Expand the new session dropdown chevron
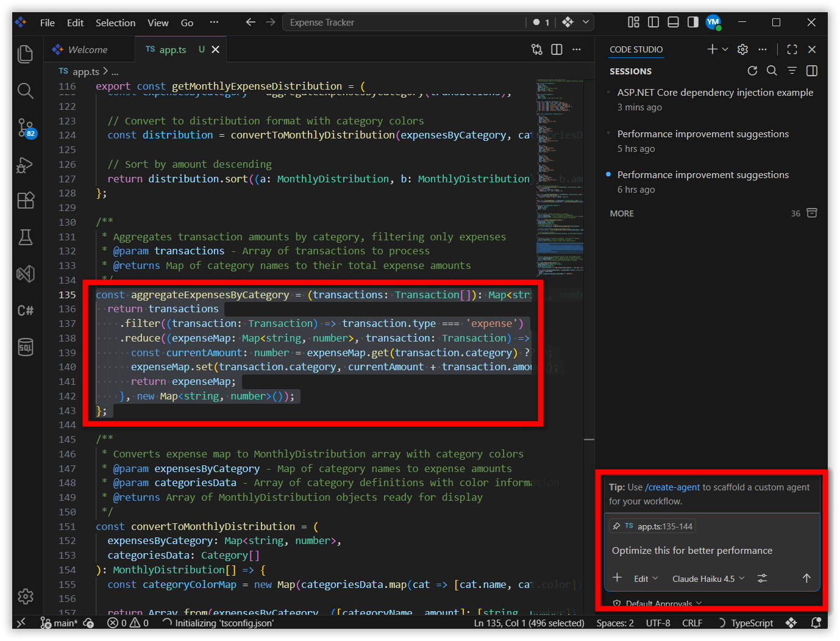Viewport: 840px width, 641px height. (x=725, y=49)
